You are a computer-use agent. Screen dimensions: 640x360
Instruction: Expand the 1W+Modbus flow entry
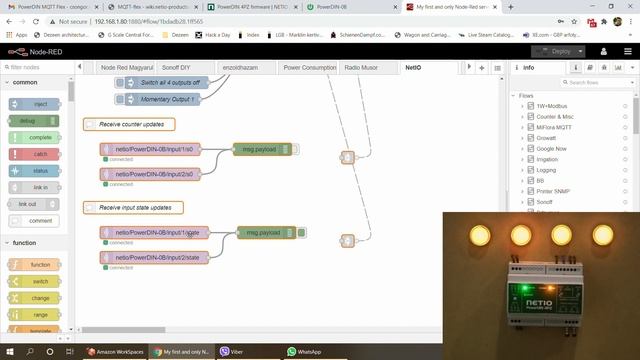click(522, 106)
